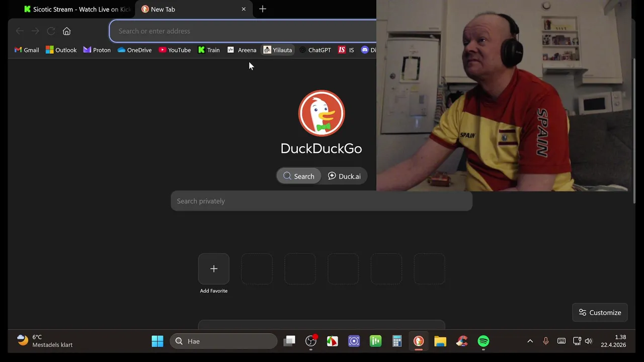The width and height of the screenshot is (644, 362).
Task: Open a new browser tab
Action: click(263, 9)
